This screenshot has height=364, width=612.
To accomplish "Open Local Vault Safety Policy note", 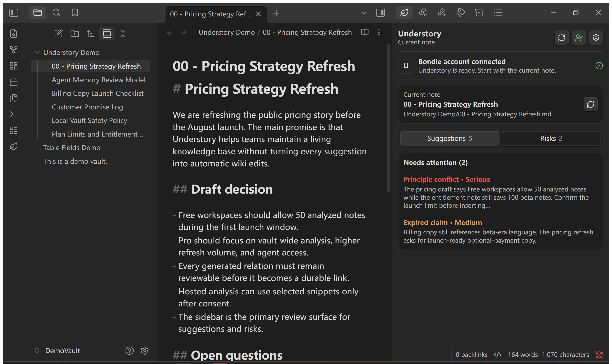I will point(89,120).
